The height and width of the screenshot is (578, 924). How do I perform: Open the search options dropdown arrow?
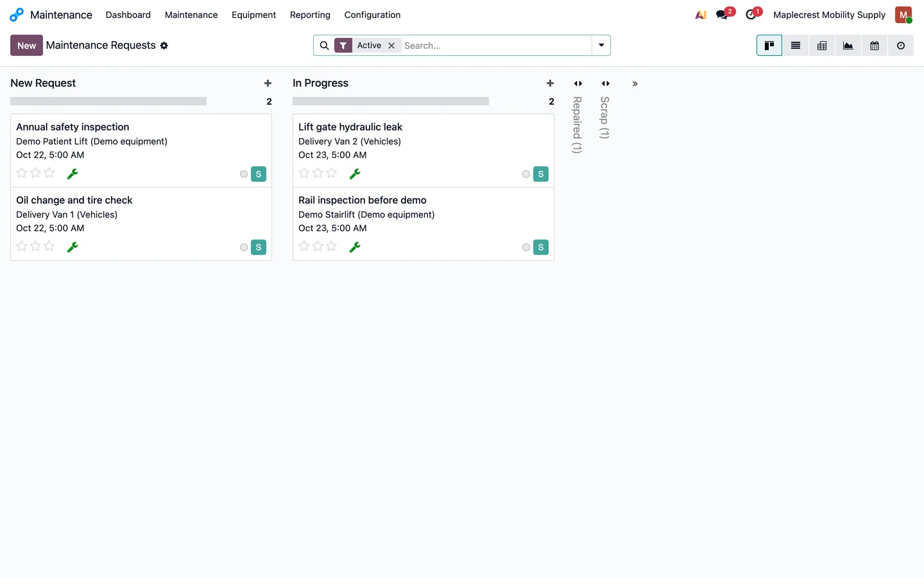[601, 46]
